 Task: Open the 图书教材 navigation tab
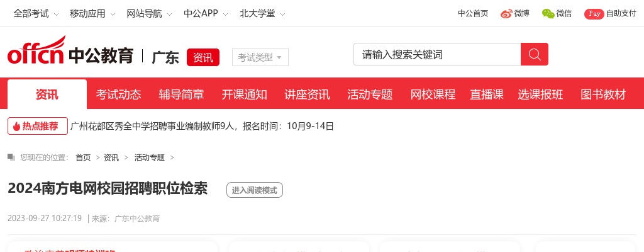tap(603, 94)
